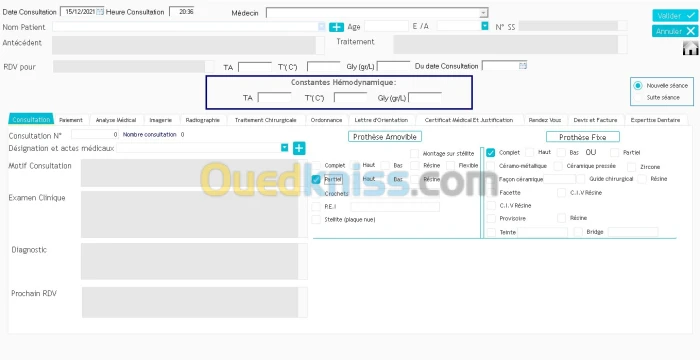700x360 pixels.
Task: Enable the Céramique pressée checkbox
Action: [x=558, y=166]
